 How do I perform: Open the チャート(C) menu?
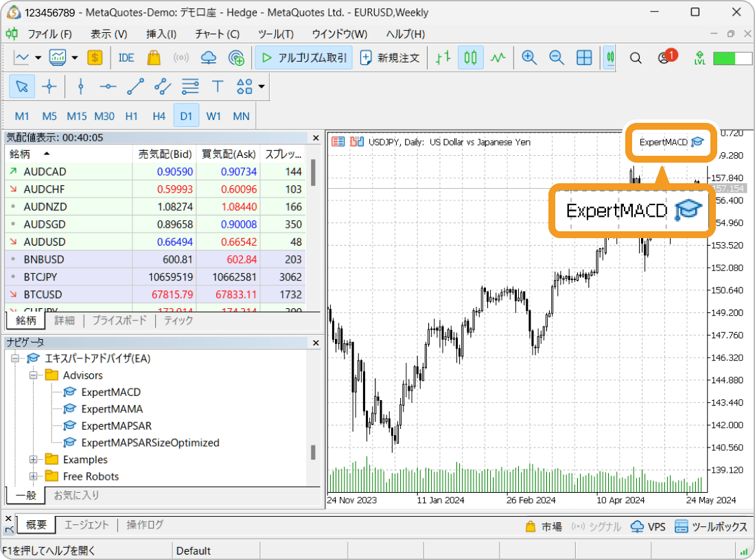(x=217, y=34)
